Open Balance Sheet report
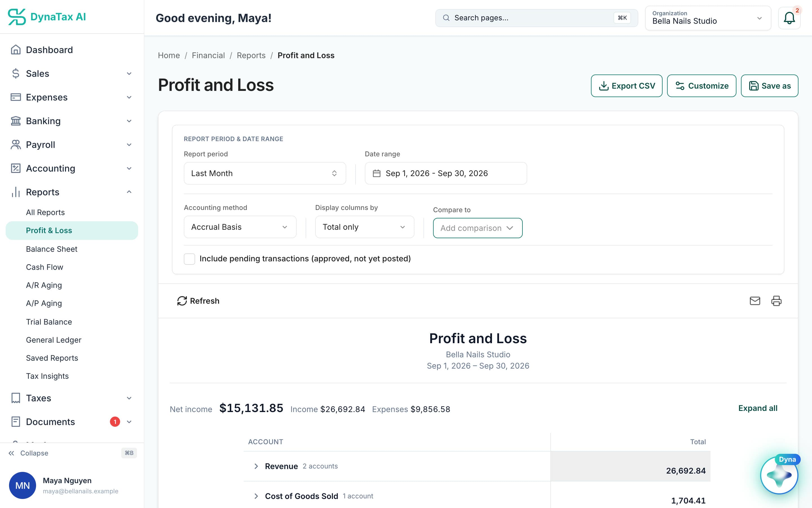Image resolution: width=812 pixels, height=508 pixels. tap(52, 249)
